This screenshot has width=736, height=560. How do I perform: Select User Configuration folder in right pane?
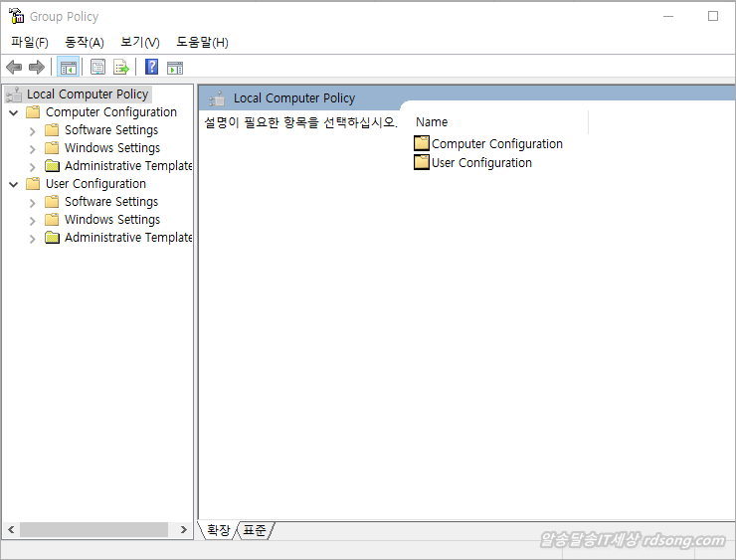(x=481, y=163)
